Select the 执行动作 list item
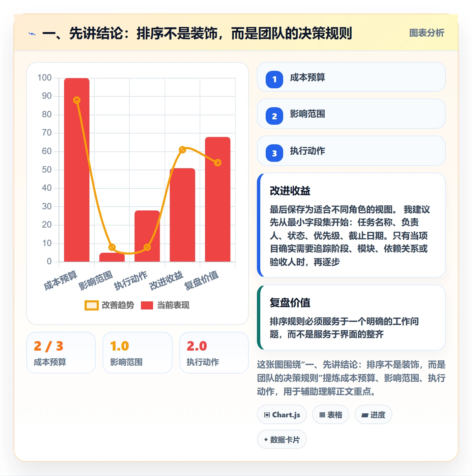 pyautogui.click(x=351, y=151)
